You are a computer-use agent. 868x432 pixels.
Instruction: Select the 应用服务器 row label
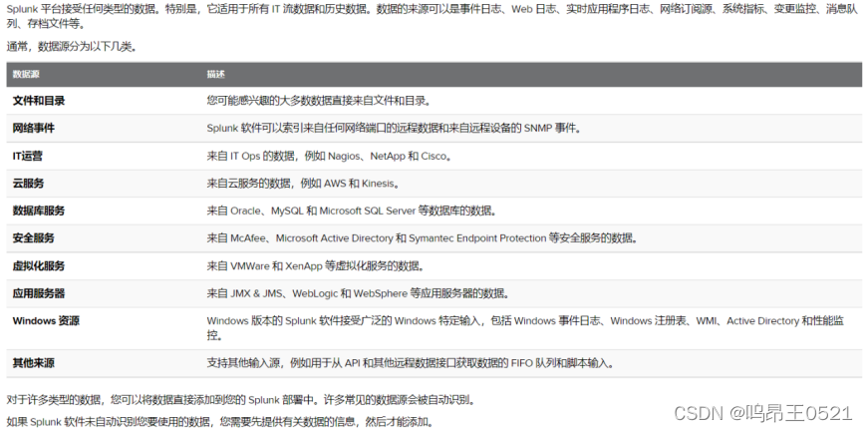[x=39, y=293]
